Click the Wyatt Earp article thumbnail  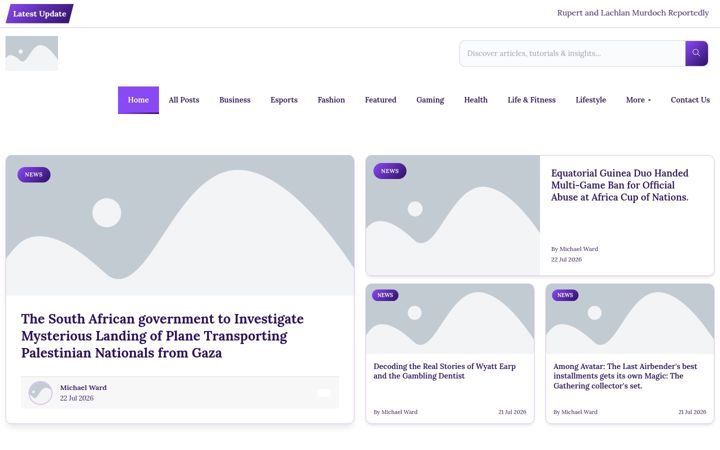450,319
